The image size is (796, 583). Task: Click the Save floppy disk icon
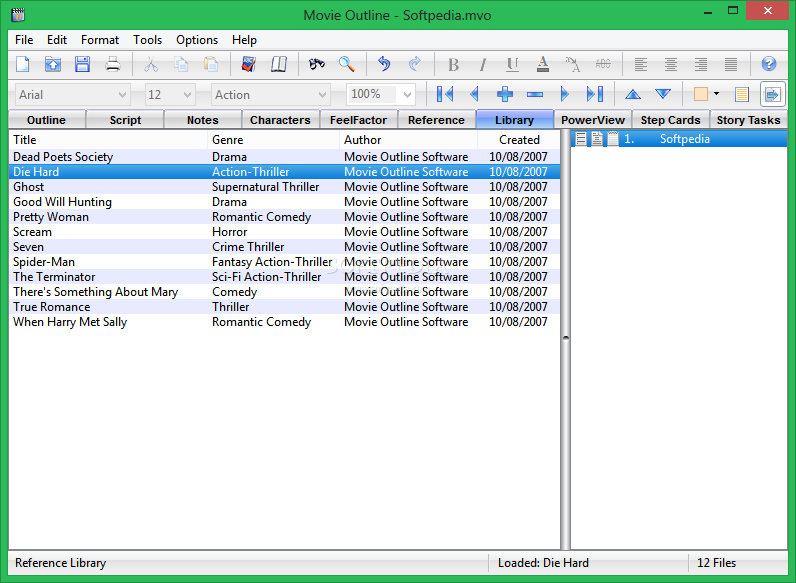[82, 64]
